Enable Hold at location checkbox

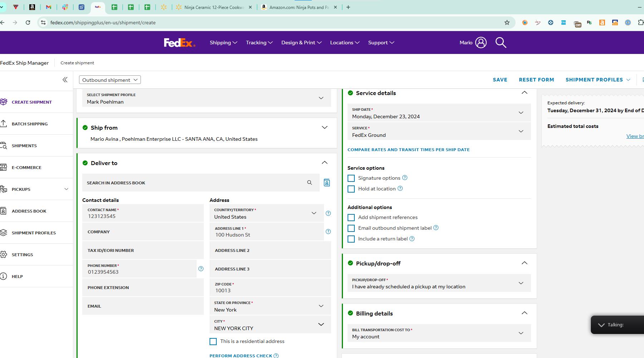(x=351, y=189)
